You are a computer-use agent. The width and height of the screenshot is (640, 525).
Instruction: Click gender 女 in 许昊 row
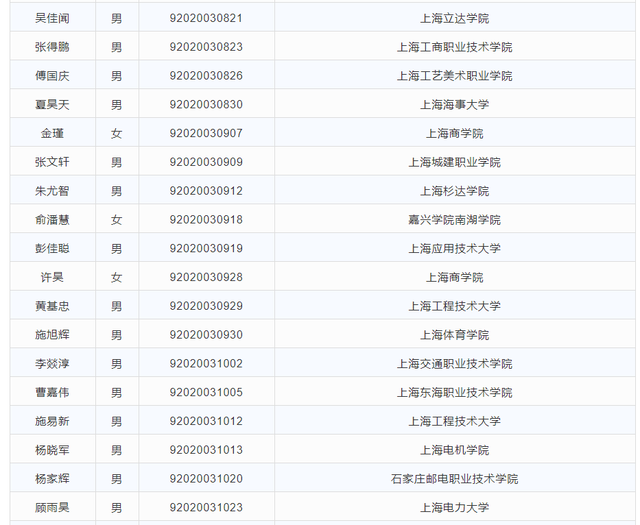117,277
